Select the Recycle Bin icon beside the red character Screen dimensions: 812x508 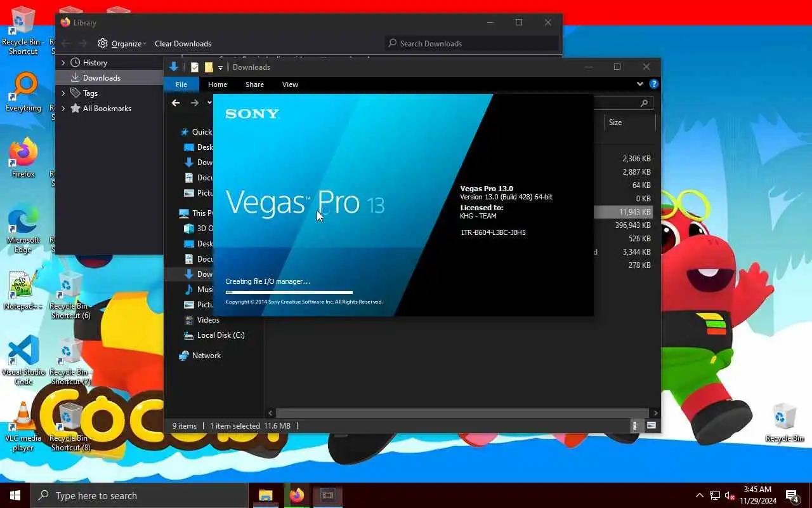click(785, 422)
